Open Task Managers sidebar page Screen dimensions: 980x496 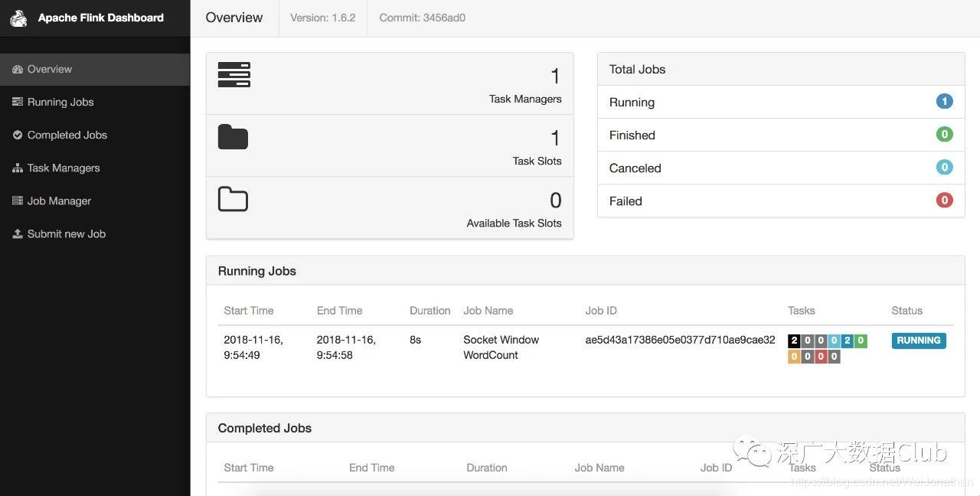coord(95,168)
